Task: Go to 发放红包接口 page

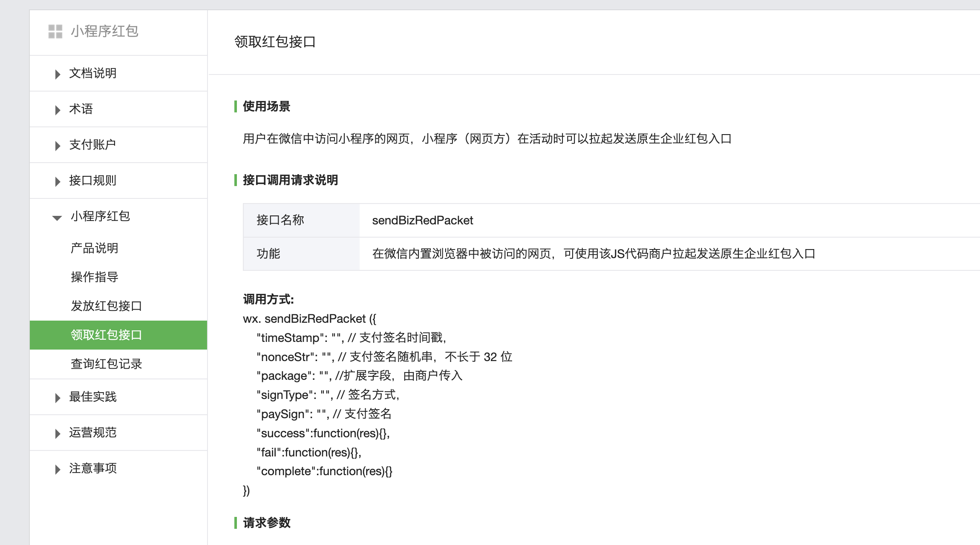Action: 106,306
